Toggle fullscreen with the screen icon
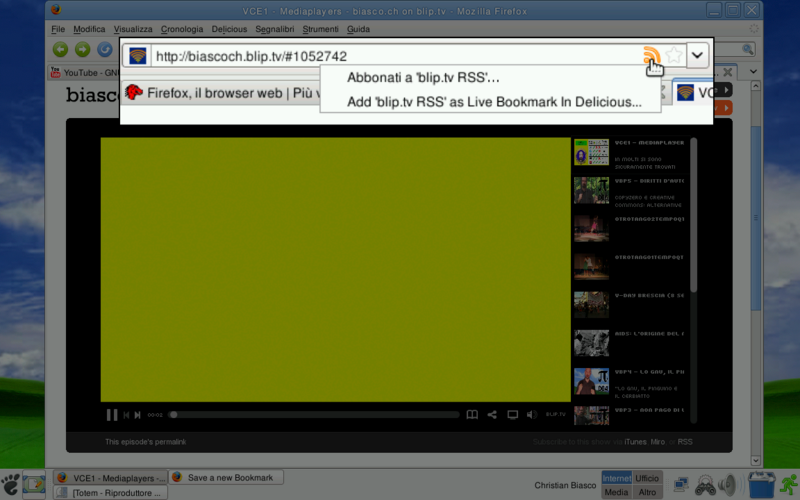Screen dimensions: 800x500 click(x=512, y=415)
